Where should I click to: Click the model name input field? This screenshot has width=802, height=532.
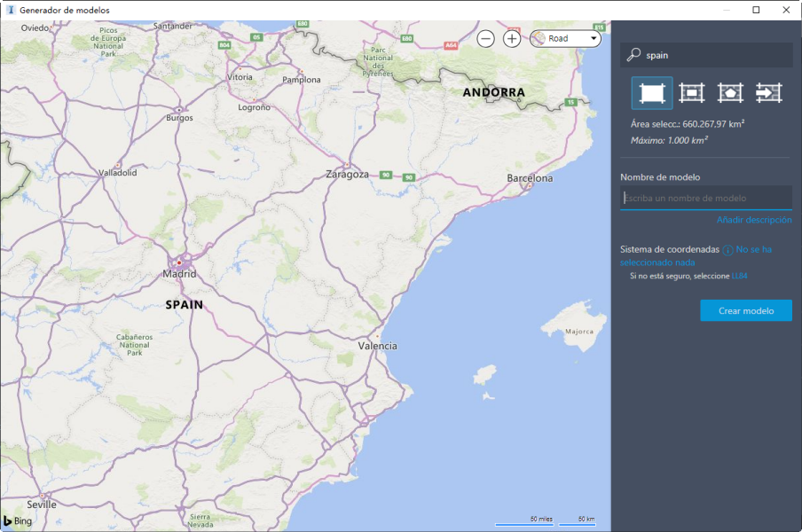click(706, 198)
